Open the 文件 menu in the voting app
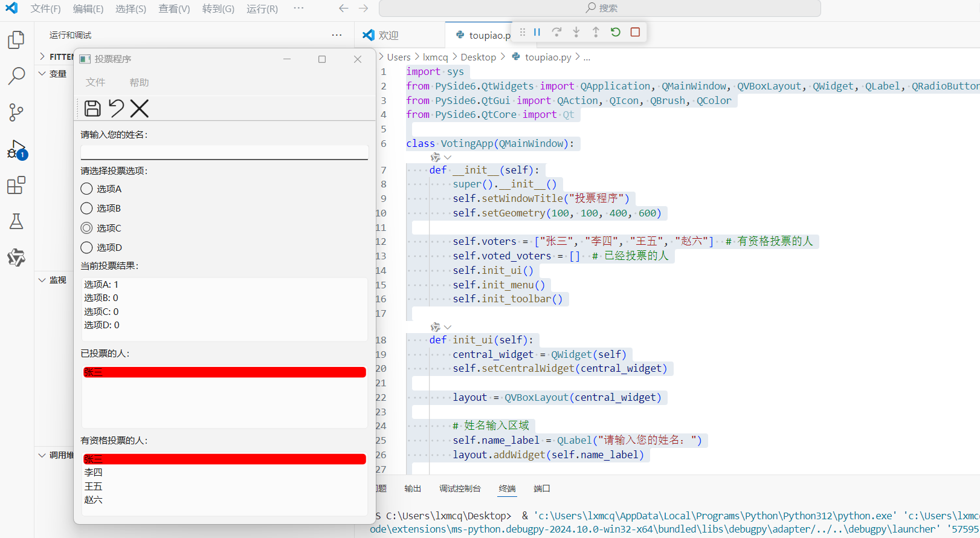 (95, 82)
